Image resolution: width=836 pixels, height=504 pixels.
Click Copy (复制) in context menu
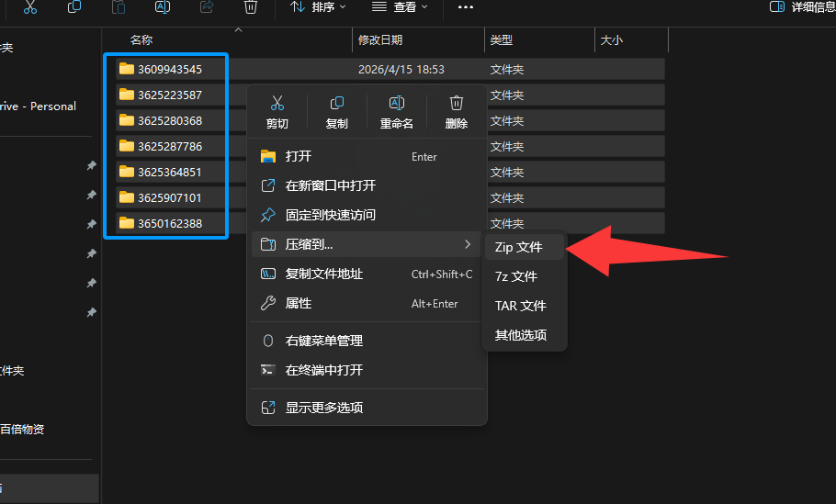[337, 112]
